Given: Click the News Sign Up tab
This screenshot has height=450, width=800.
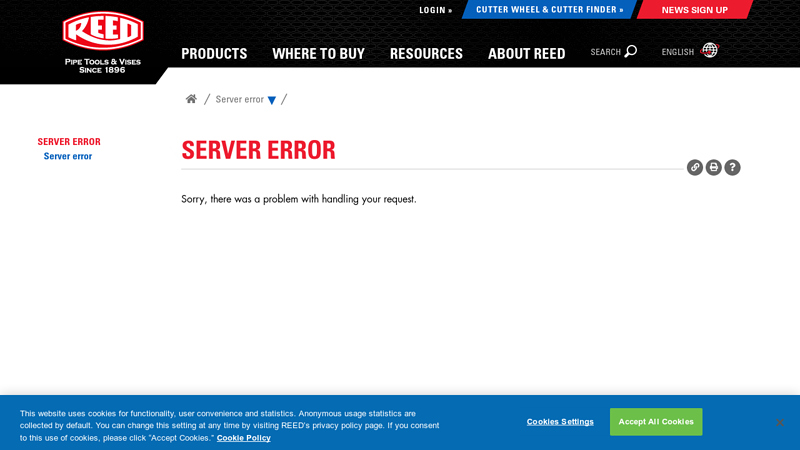Looking at the screenshot, I should tap(694, 10).
